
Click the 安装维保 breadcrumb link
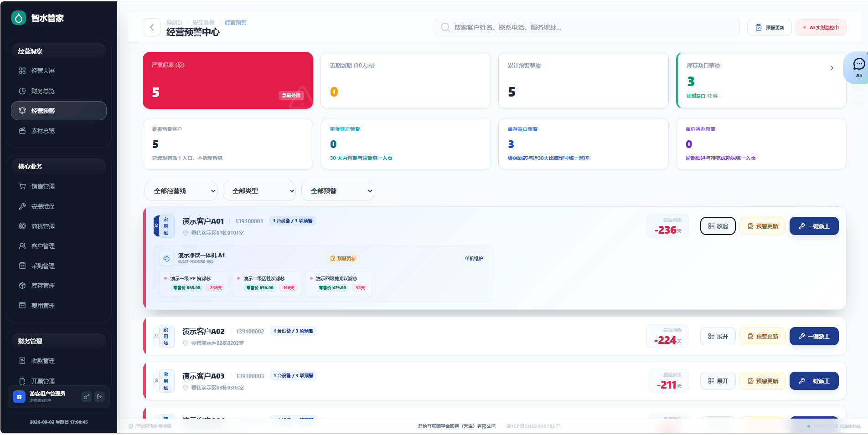tap(203, 23)
